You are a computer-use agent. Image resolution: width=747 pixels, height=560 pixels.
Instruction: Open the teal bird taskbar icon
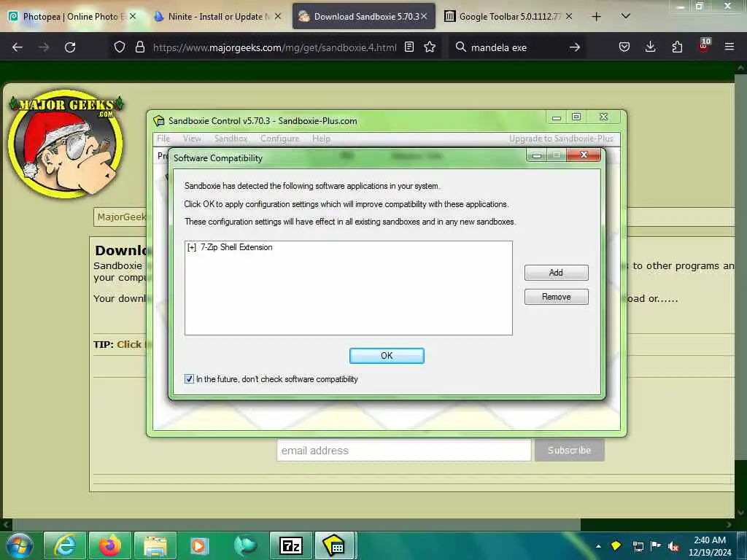(x=245, y=545)
